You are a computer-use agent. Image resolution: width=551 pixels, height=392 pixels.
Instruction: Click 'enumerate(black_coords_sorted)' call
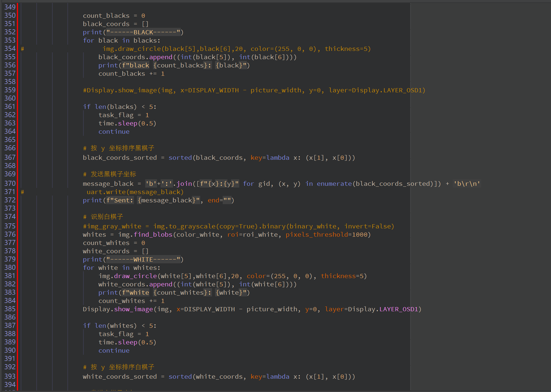375,184
